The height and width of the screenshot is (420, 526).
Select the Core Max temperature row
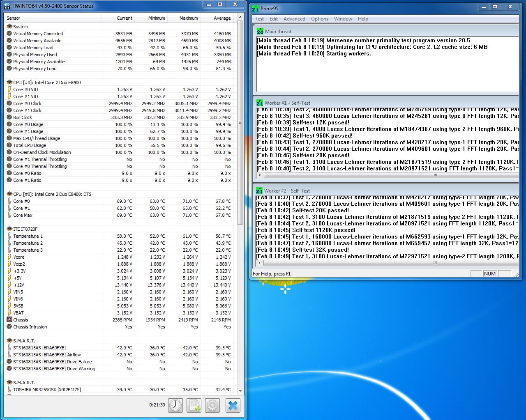point(119,215)
